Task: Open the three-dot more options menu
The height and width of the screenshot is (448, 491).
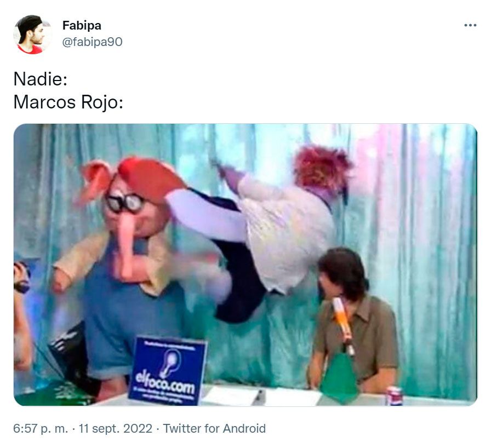Action: pos(470,25)
